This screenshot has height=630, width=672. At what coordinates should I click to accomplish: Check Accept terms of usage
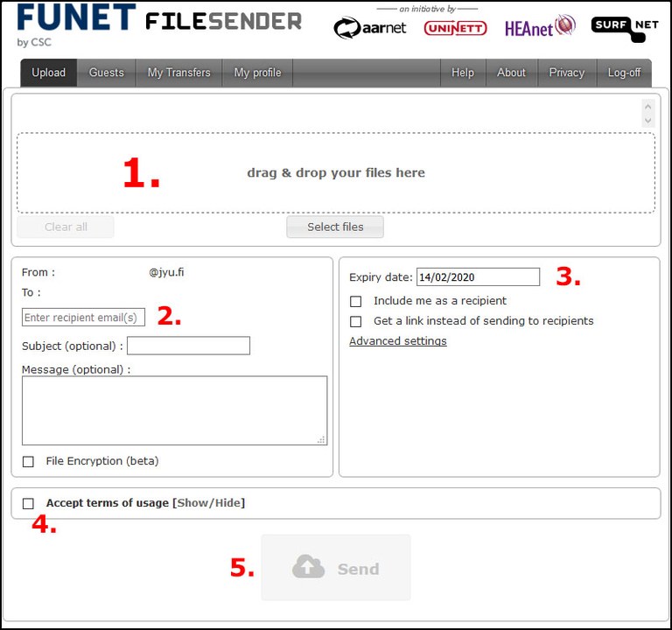pyautogui.click(x=28, y=504)
